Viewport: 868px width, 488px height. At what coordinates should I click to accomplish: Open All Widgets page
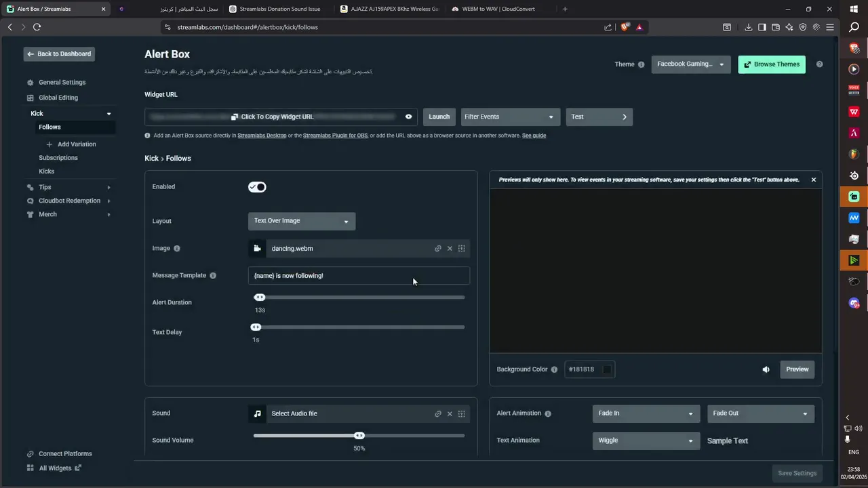click(55, 468)
